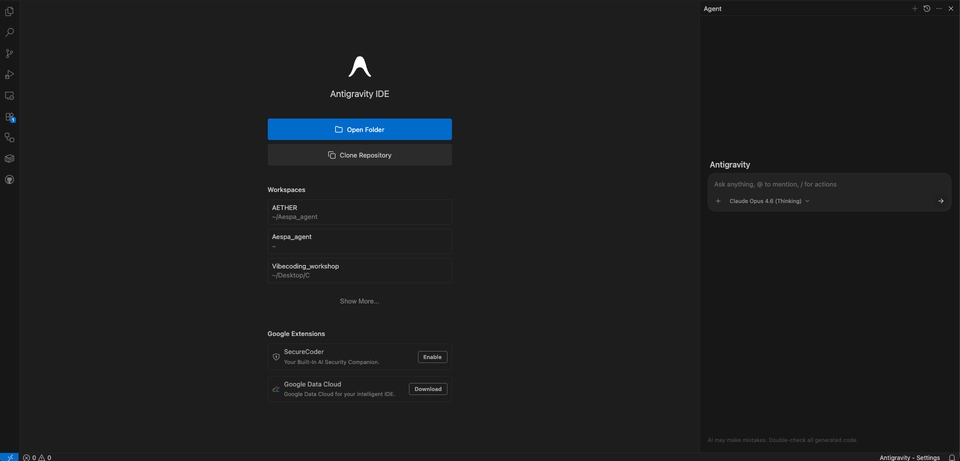Click the SecureCoder extension name
The image size is (960, 461).
click(x=304, y=352)
